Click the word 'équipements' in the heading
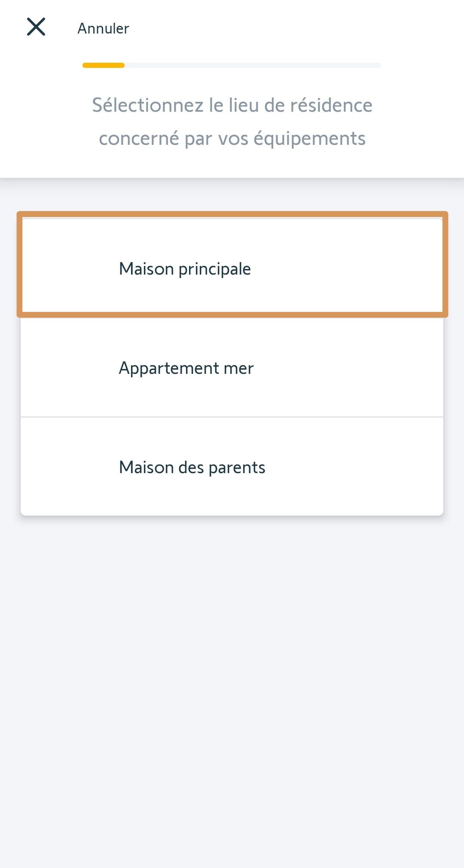The image size is (464, 868). pyautogui.click(x=309, y=139)
